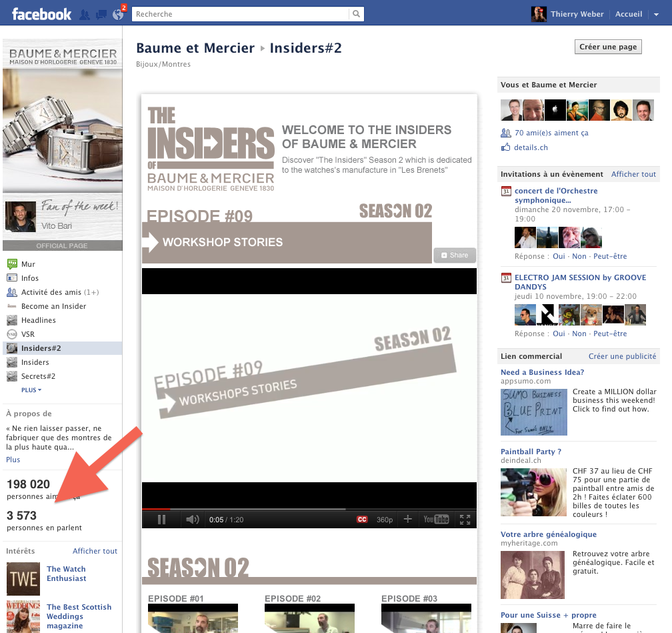This screenshot has width=672, height=633.
Task: Mute the video volume speaker icon
Action: pos(193,520)
